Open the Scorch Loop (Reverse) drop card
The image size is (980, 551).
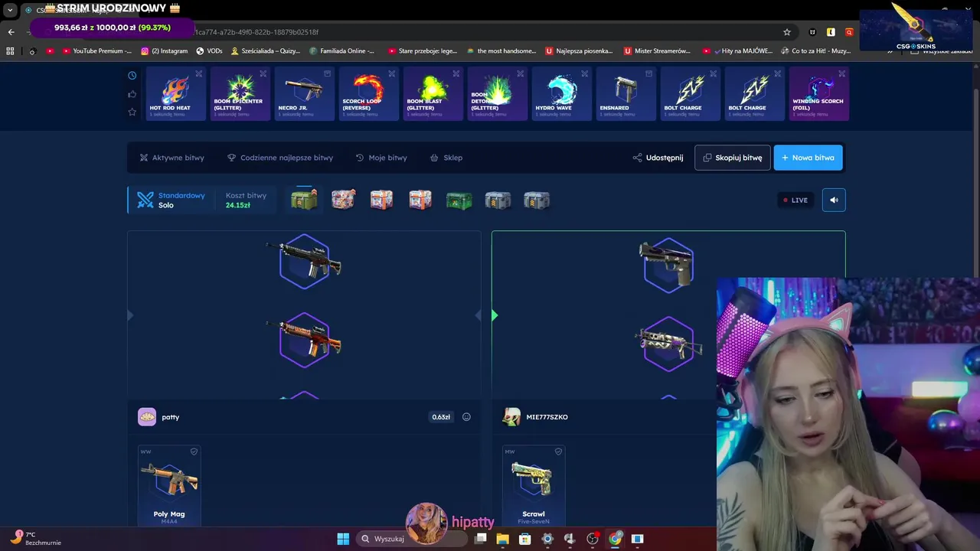(x=369, y=93)
